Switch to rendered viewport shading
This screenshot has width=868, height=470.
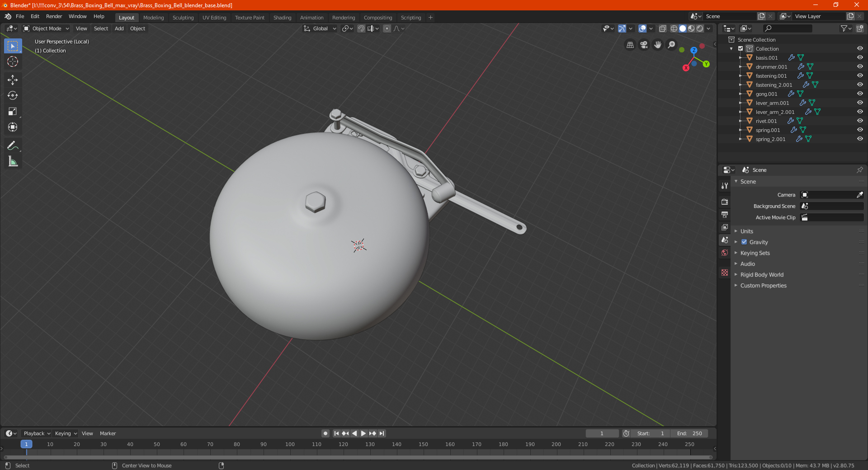[x=700, y=28]
